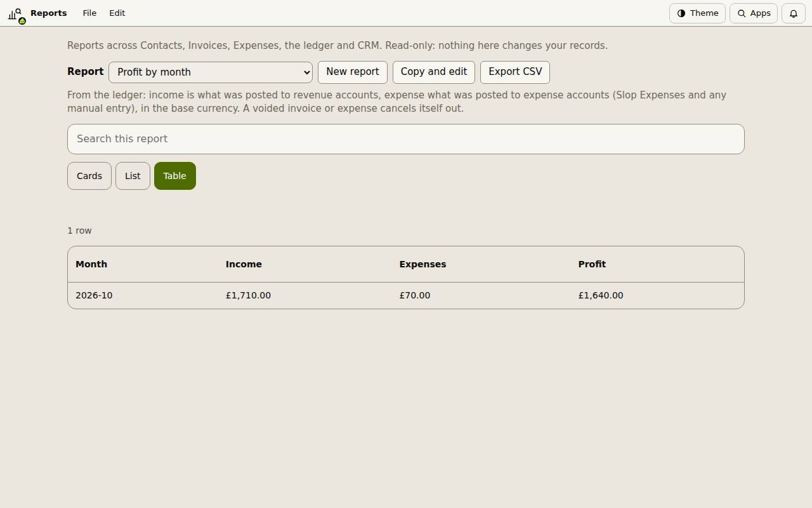Click Copy and edit button
This screenshot has width=812, height=508.
coord(434,72)
